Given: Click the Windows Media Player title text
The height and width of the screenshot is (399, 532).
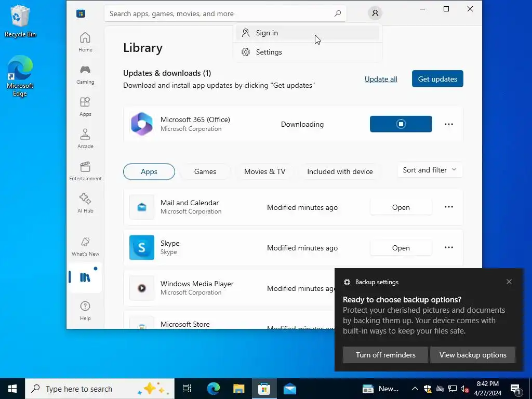Looking at the screenshot, I should point(197,284).
